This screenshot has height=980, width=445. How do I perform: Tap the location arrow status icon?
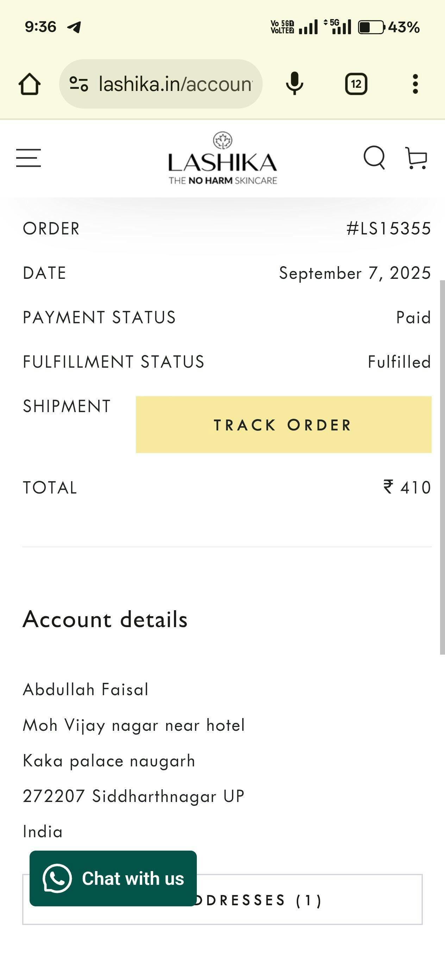[74, 27]
